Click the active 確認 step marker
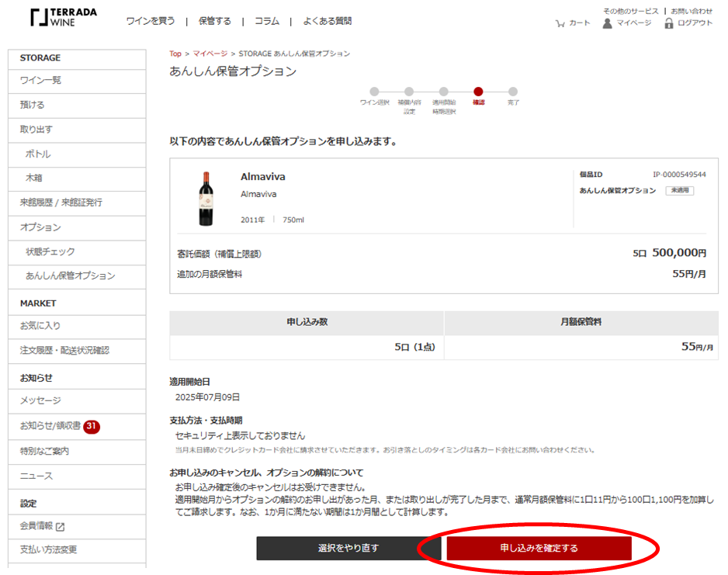The image size is (728, 575). (x=478, y=92)
